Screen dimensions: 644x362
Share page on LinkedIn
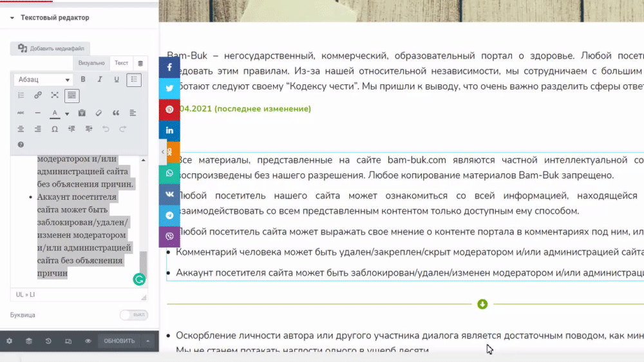169,131
